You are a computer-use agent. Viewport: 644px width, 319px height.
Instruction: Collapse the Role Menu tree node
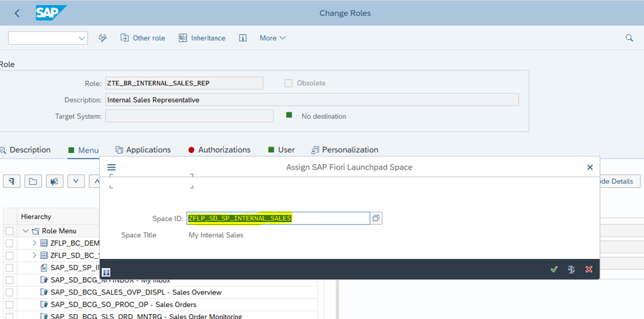click(x=26, y=231)
